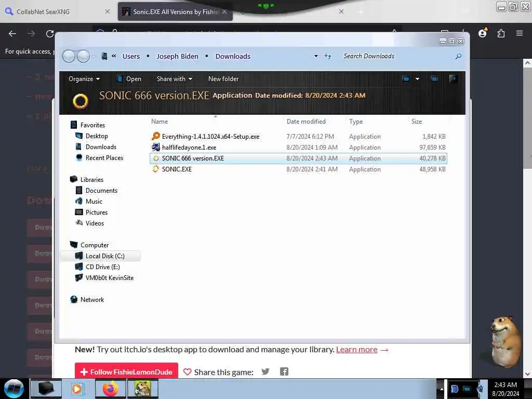The width and height of the screenshot is (532, 399).
Task: Open the view options dropdown arrow
Action: [x=417, y=79]
